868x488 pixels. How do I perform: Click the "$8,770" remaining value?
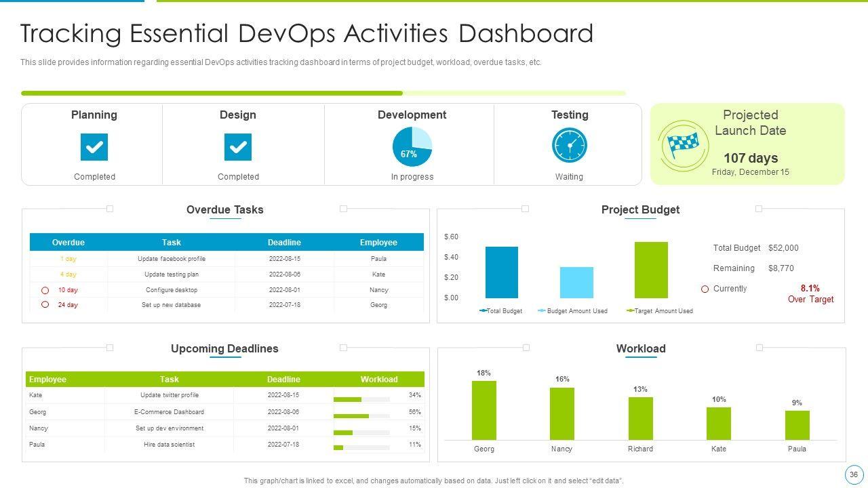point(781,268)
